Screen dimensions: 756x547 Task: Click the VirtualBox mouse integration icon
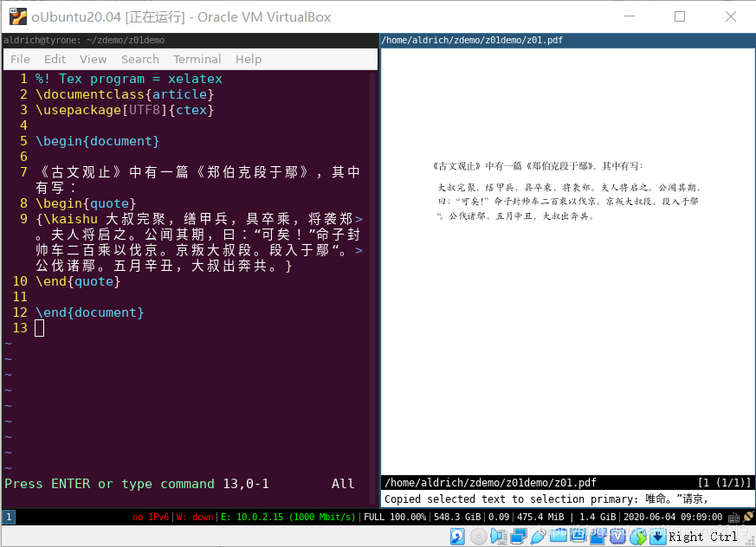tap(638, 537)
